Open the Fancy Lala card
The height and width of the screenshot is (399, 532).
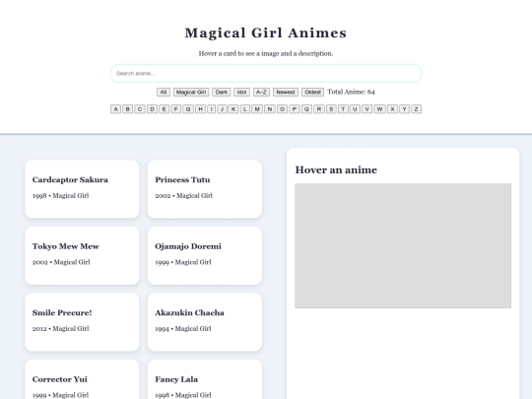point(205,379)
